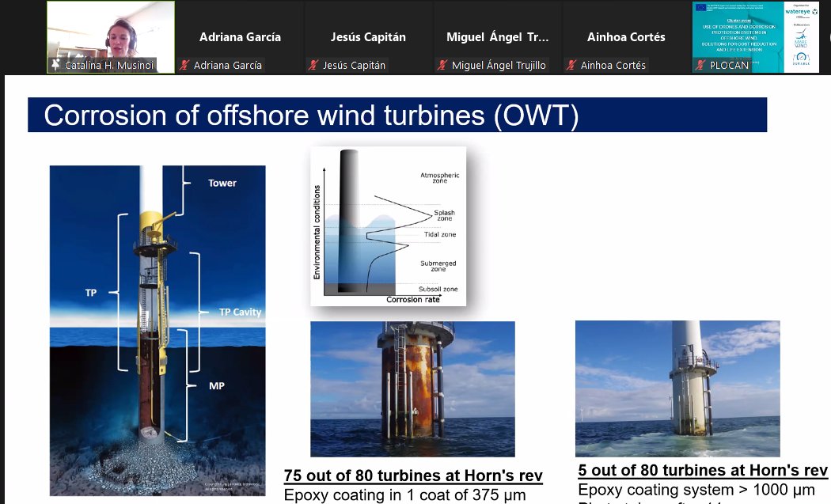Click the 'Tidal zone' label in the diagram
This screenshot has height=504, width=831.
[440, 234]
